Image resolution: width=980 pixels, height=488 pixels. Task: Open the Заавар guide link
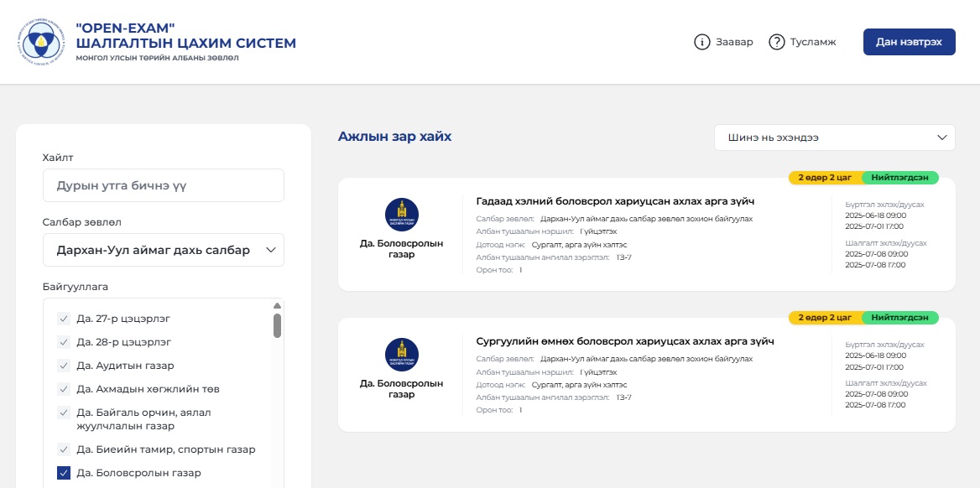point(724,42)
